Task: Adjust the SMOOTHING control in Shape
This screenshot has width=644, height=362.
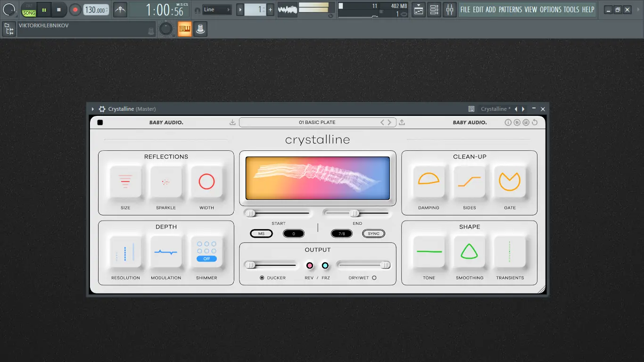Action: [470, 252]
